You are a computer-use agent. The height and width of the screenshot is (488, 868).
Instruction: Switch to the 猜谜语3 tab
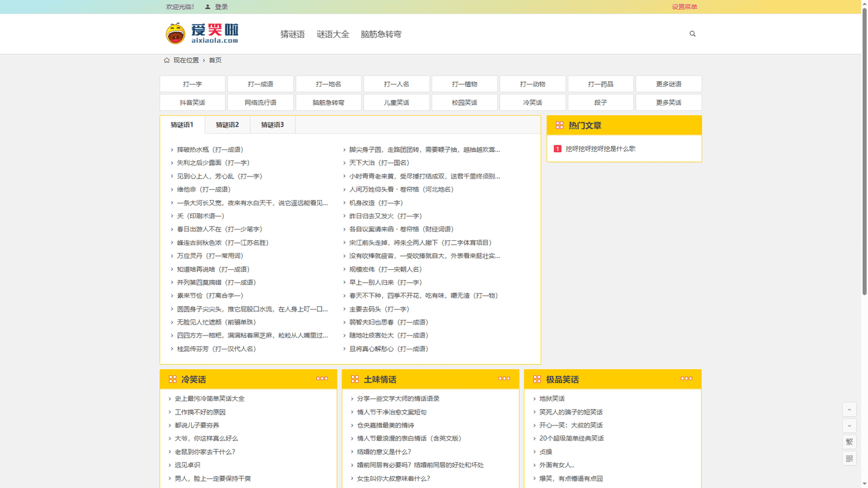pos(272,125)
